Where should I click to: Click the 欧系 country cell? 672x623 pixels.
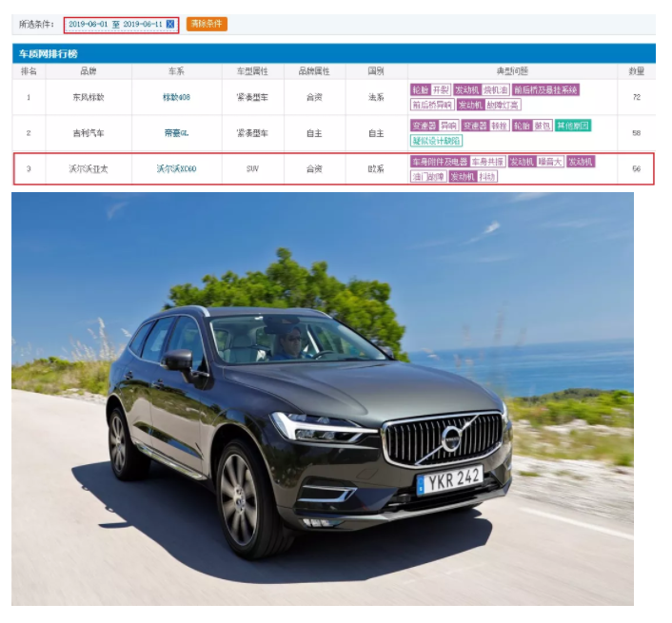coord(376,168)
